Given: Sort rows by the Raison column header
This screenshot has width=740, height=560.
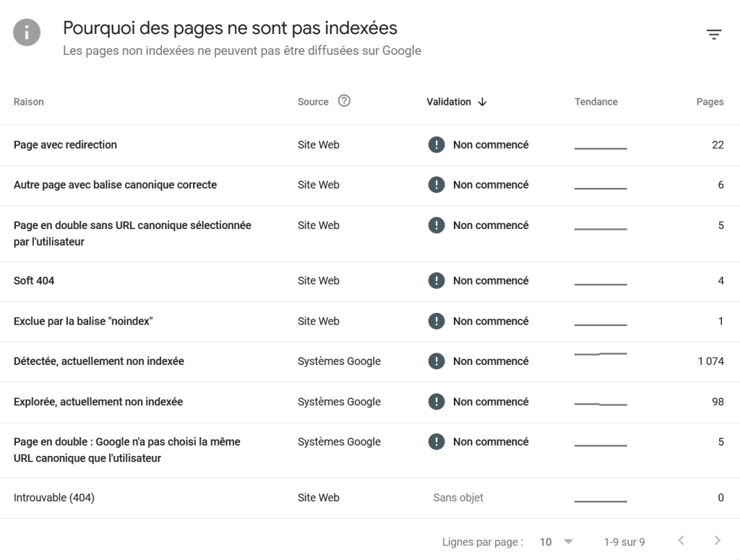Looking at the screenshot, I should pyautogui.click(x=28, y=102).
